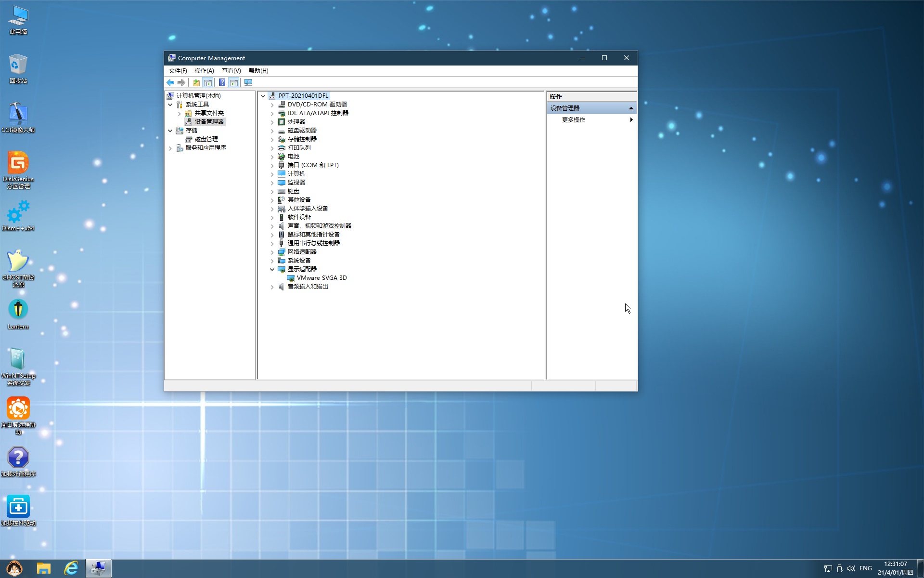This screenshot has height=578, width=924.
Task: Open 此电脑 desktop icon
Action: tap(18, 21)
